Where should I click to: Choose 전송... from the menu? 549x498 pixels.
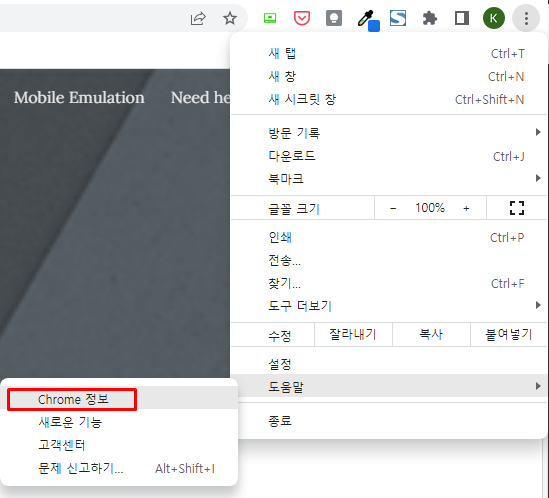tap(389, 260)
